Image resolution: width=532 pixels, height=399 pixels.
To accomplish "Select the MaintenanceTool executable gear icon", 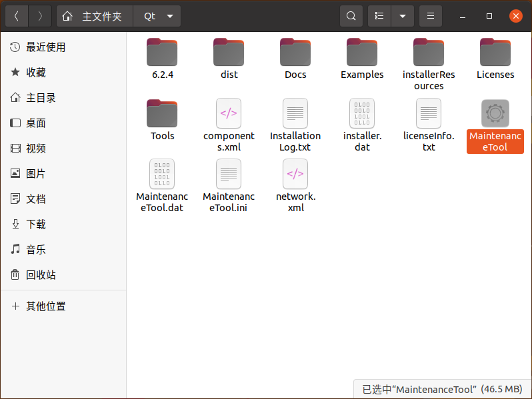I will pos(495,113).
